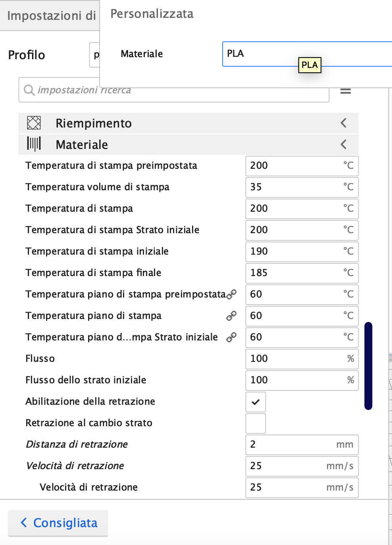The image size is (392, 545).
Task: Click link icon for bed temperature Strato iniziale
Action: coord(231,337)
